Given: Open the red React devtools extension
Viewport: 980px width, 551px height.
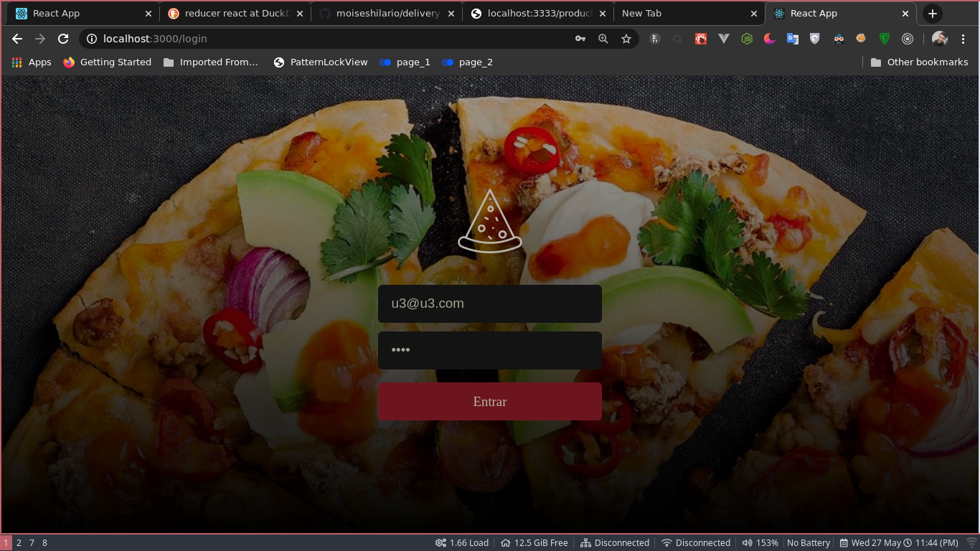Looking at the screenshot, I should [x=701, y=39].
